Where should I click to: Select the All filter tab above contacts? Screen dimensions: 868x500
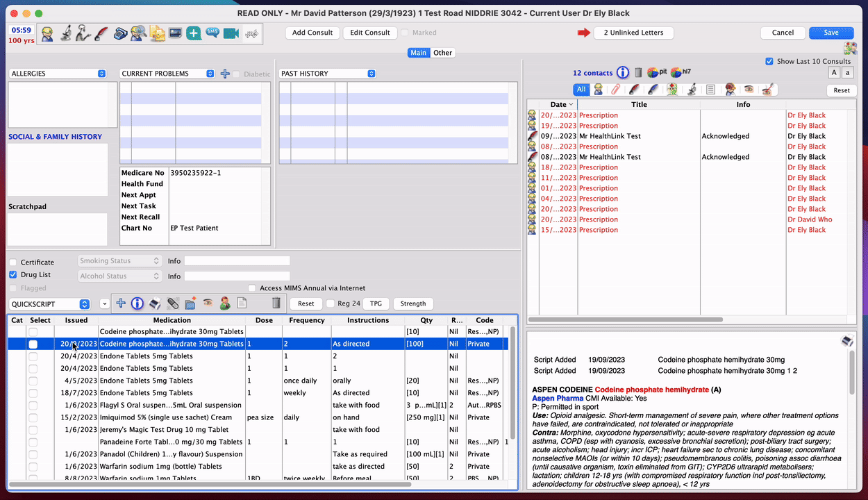(581, 89)
